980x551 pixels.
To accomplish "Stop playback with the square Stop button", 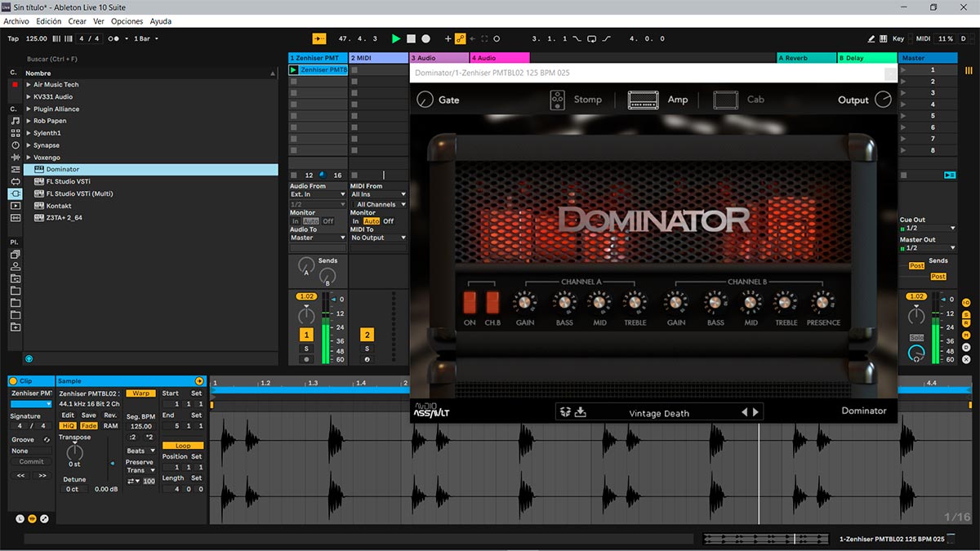I will [411, 38].
